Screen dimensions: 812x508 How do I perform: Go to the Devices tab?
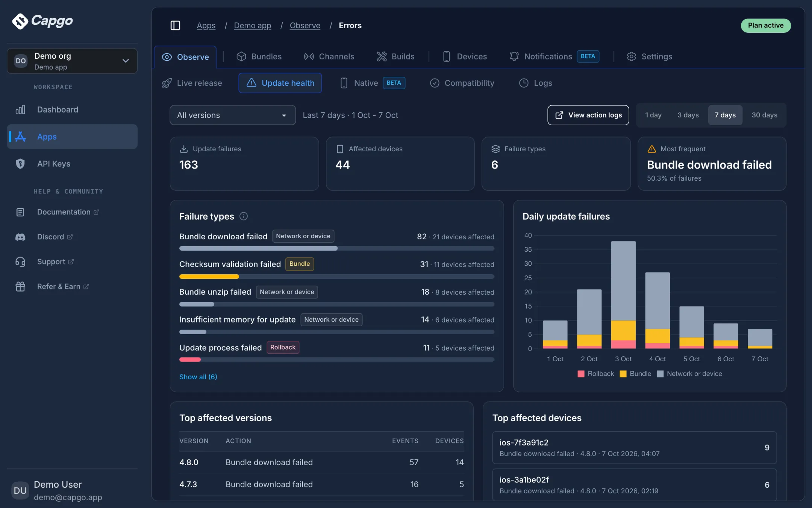click(x=465, y=56)
